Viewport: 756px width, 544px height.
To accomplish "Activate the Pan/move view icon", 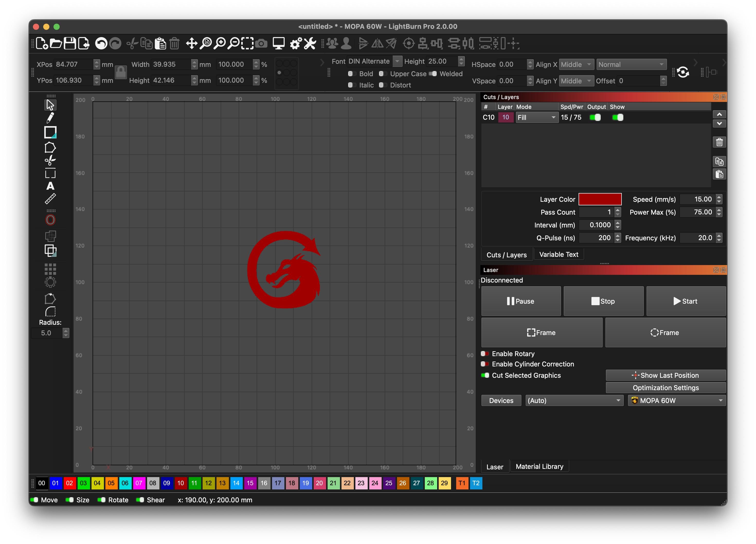I will click(192, 43).
